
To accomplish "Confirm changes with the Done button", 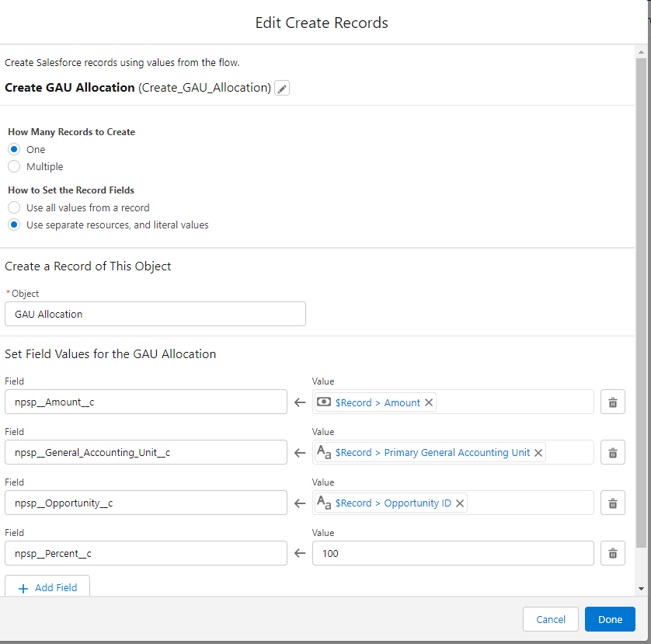I will pos(610,619).
